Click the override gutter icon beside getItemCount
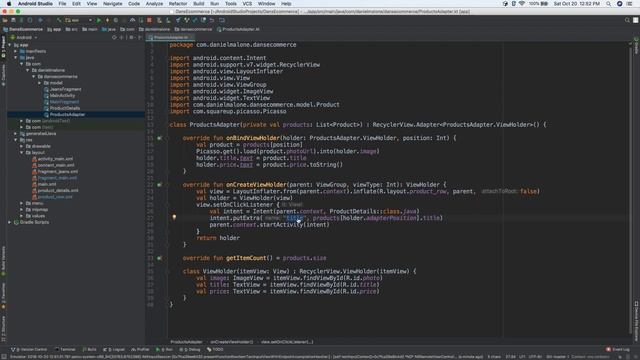Screen dimensions: 640x360 [x=160, y=258]
